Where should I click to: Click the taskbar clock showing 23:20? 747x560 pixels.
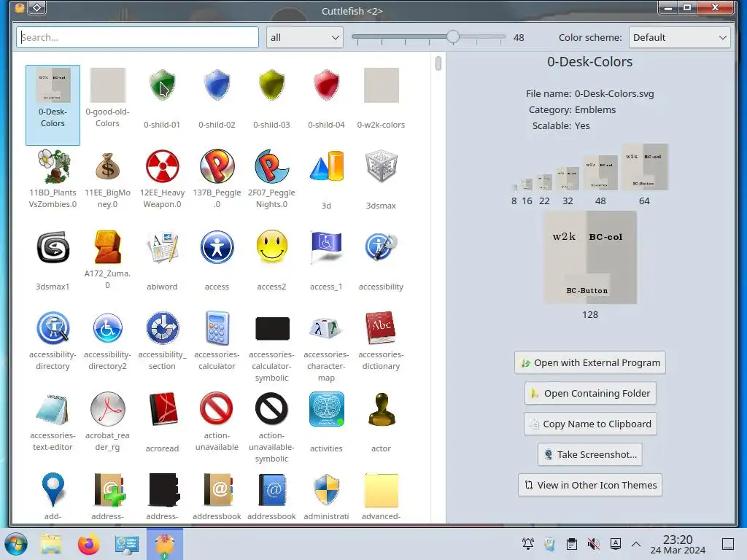click(x=678, y=544)
